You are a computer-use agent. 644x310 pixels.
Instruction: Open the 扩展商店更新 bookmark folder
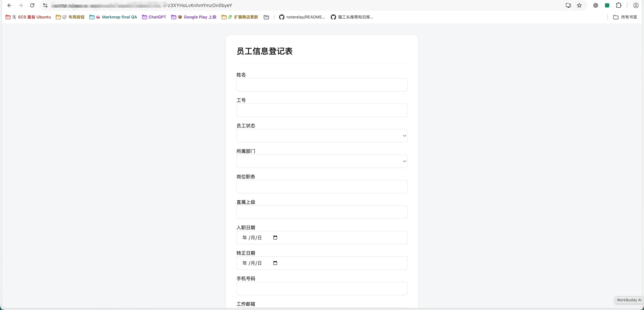point(240,17)
